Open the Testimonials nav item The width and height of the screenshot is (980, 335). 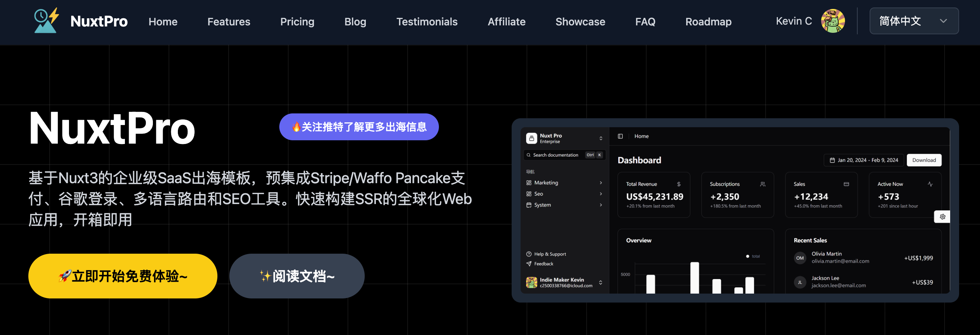click(x=427, y=22)
